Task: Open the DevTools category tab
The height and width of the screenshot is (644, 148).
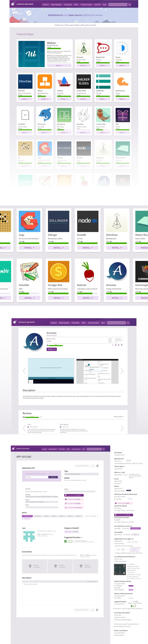Action: click(x=97, y=5)
